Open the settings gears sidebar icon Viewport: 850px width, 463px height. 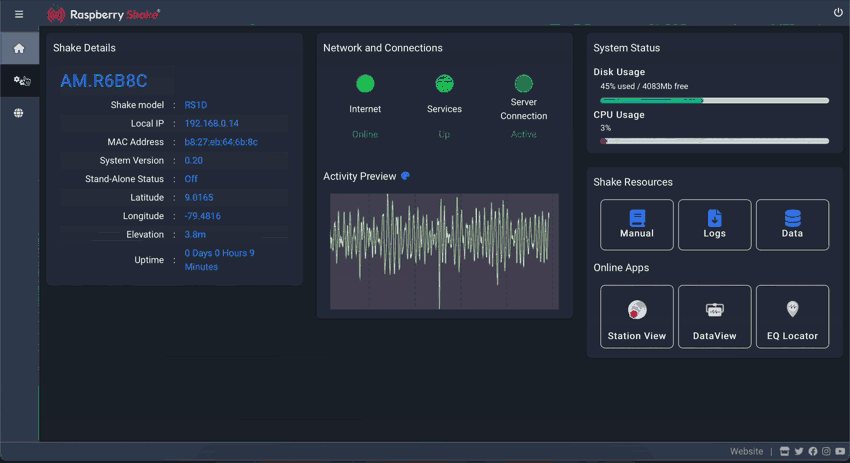[21, 81]
